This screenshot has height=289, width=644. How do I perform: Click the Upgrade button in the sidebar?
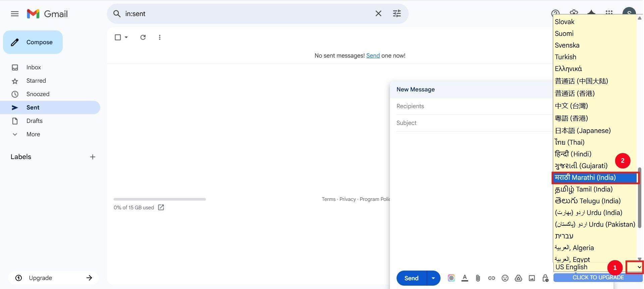[x=54, y=278]
